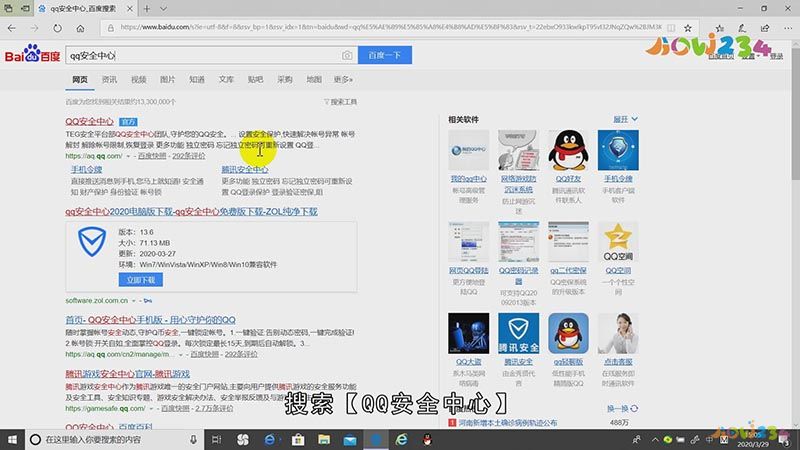Click the page vertical scrollbar
800x450 pixels.
point(795,112)
